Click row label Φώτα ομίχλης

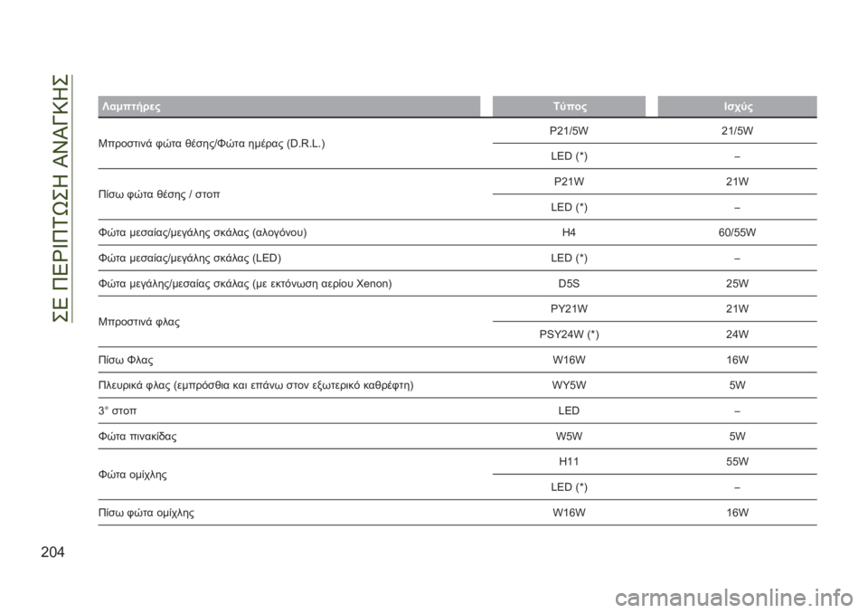(132, 475)
